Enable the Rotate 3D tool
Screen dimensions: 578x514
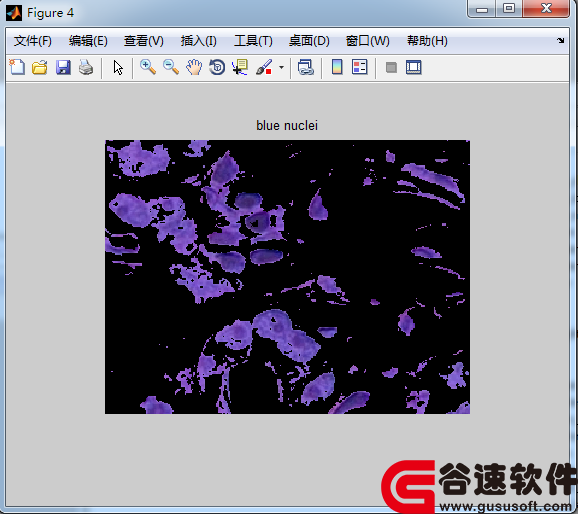click(x=217, y=67)
